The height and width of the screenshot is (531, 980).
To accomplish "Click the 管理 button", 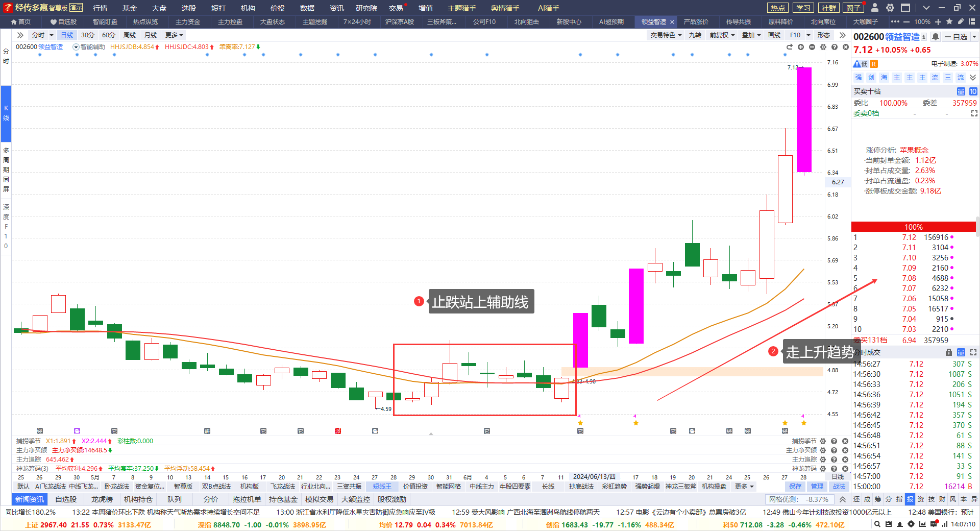I will (817, 487).
